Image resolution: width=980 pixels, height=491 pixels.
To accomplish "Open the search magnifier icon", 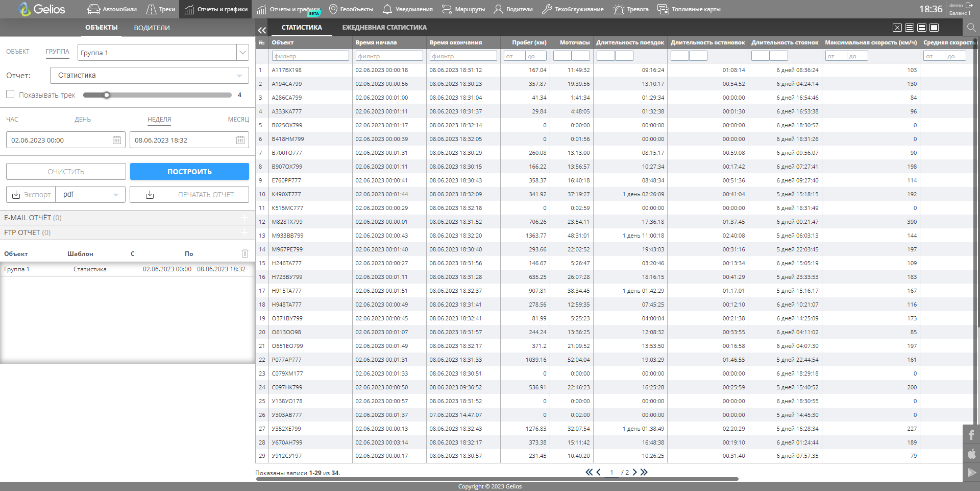I will (x=971, y=27).
